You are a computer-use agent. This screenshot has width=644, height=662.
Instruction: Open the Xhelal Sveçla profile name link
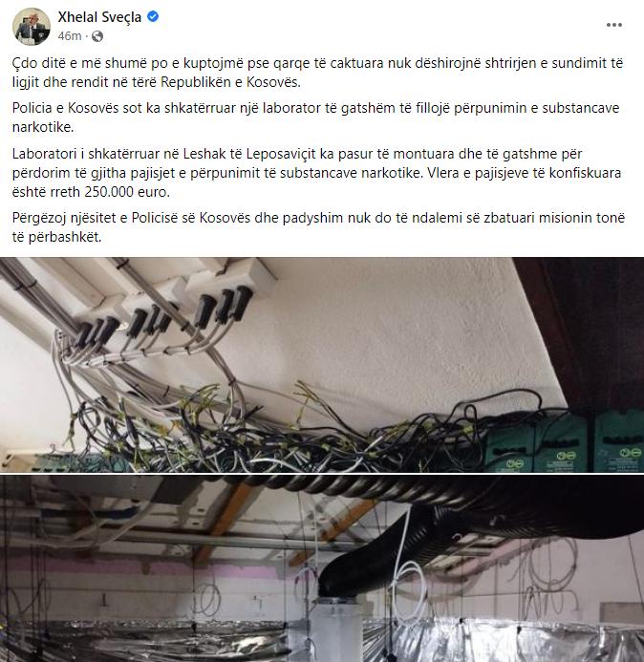99,17
